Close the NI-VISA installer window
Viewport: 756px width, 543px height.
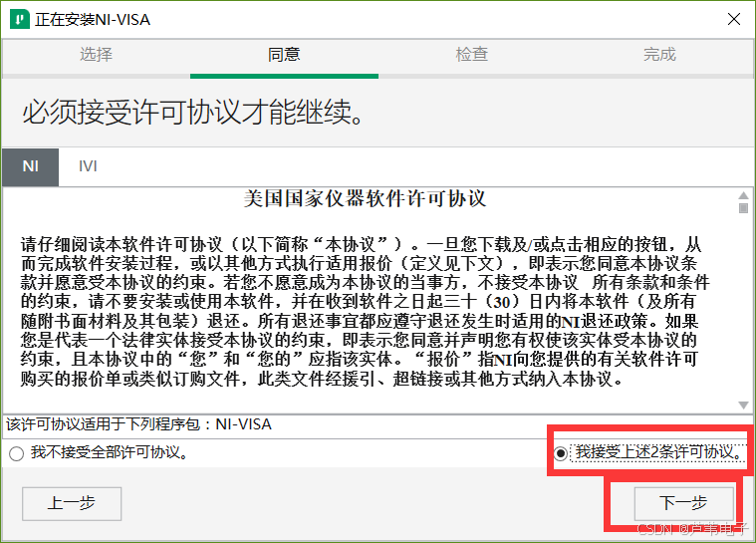click(734, 19)
